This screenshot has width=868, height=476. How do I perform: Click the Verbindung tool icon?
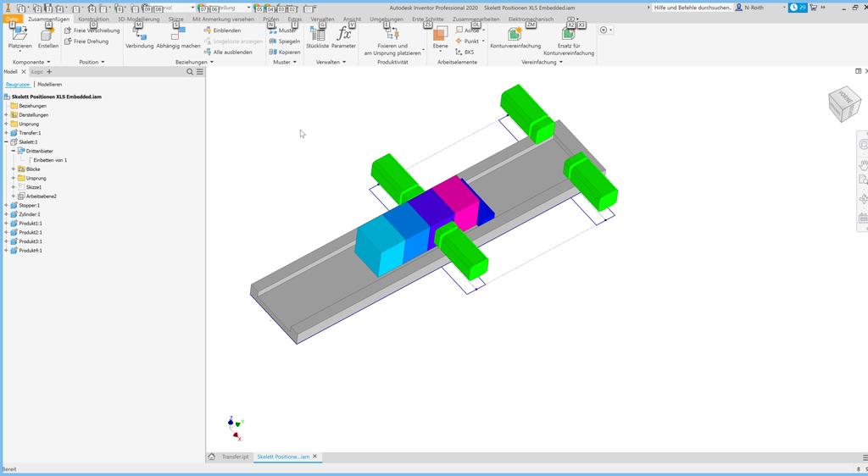(139, 34)
